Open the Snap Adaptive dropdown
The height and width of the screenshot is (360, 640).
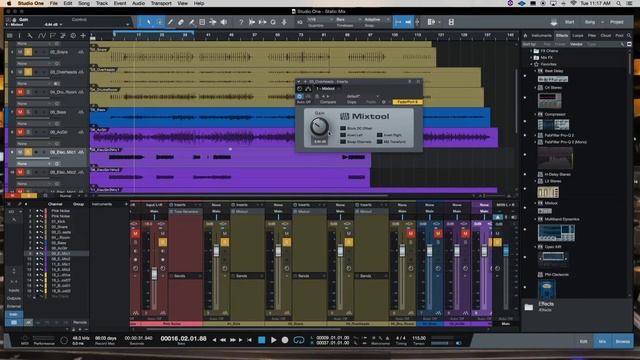377,20
